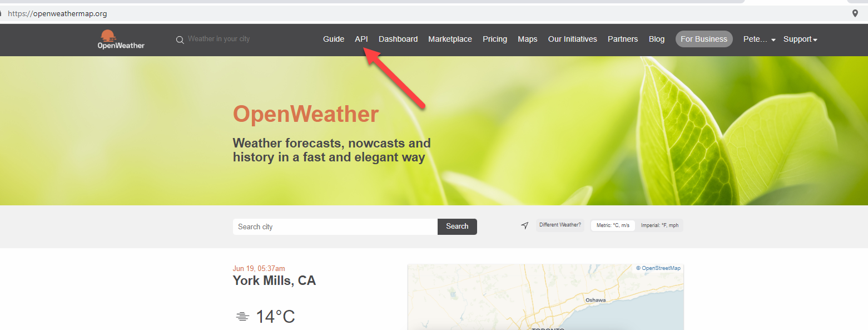Open the Partners page link

[623, 39]
